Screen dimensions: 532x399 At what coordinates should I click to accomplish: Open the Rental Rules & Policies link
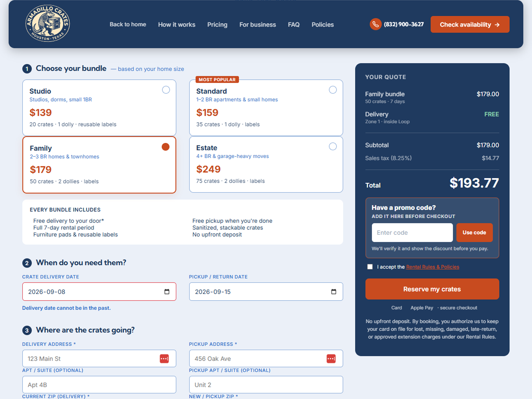432,267
